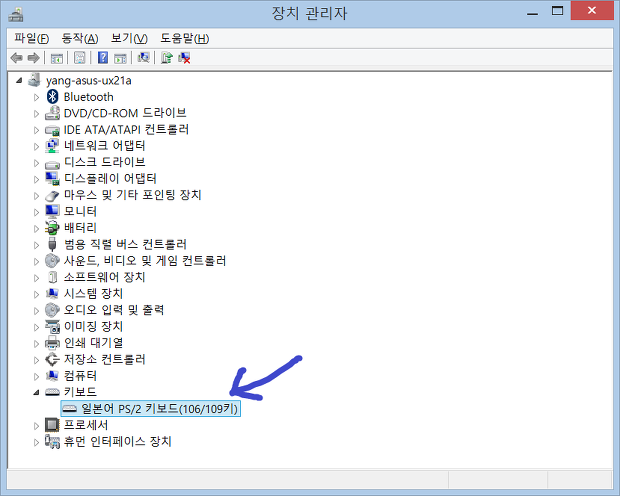Image resolution: width=620 pixels, height=496 pixels.
Task: Open the 파일(F) menu
Action: pyautogui.click(x=31, y=38)
